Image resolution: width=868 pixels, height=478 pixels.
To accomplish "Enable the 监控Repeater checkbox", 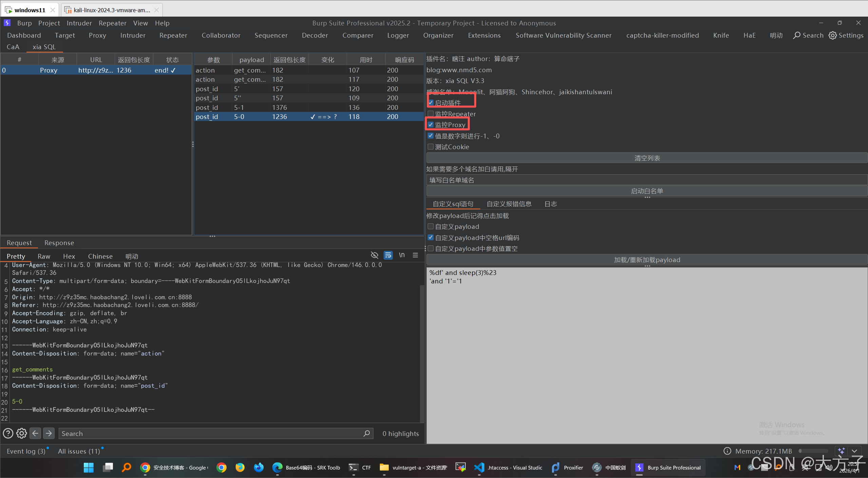I will click(430, 114).
